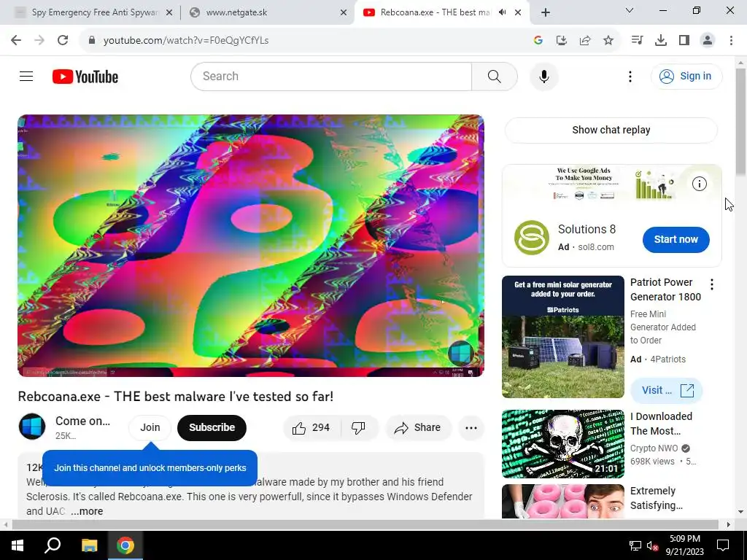Screen dimensions: 747x560
Task: Subscribe to the Come on channel
Action: (x=212, y=427)
